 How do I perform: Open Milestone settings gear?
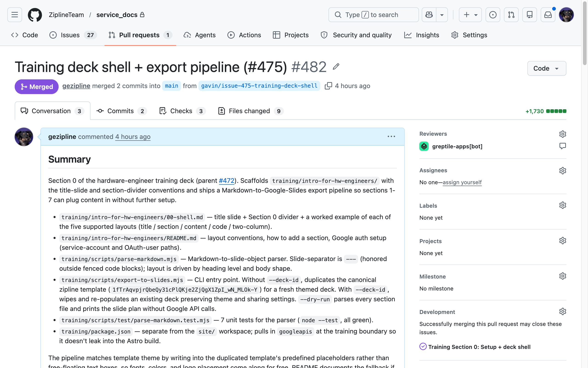point(563,276)
